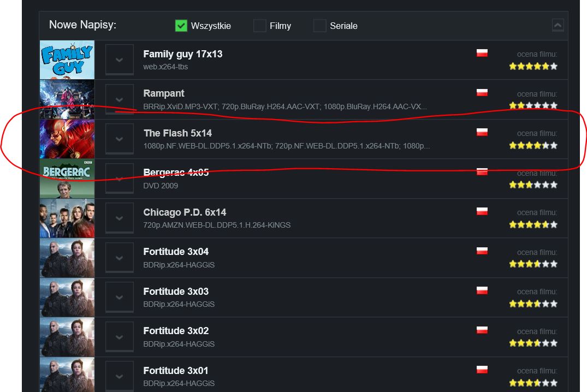Open the Fortitude 3x01 title link
This screenshot has width=587, height=392.
[x=176, y=371]
